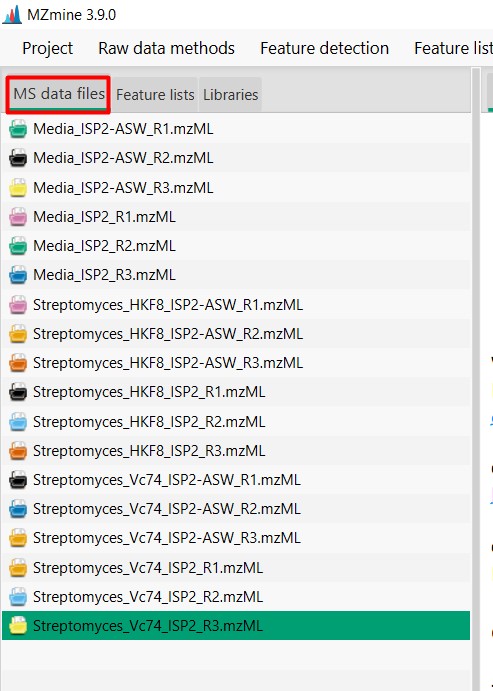Click file icon of Streptomyces_Vc74_ISP2-ASW_R3.mzML
Screen dimensions: 493x691
coord(18,538)
